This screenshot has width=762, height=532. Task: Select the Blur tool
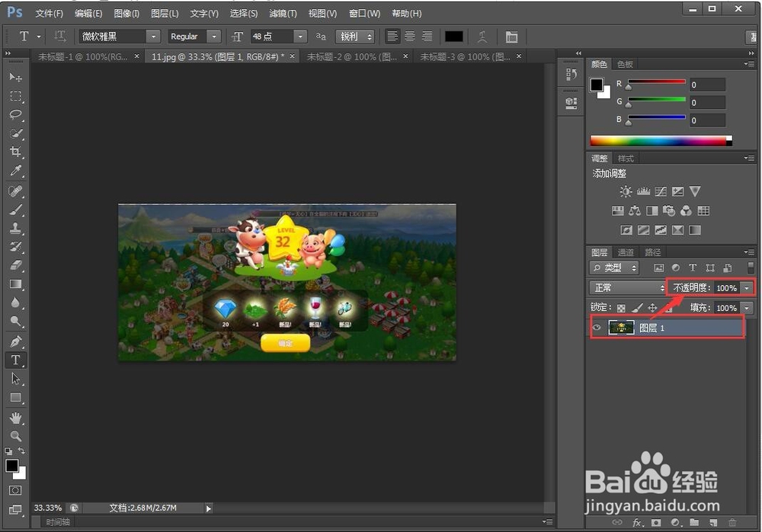pos(15,303)
